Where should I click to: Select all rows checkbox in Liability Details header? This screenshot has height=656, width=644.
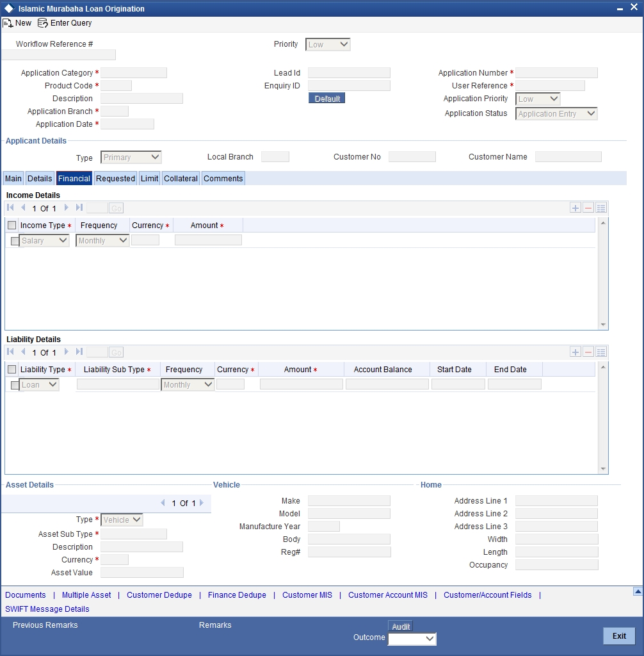pos(12,370)
